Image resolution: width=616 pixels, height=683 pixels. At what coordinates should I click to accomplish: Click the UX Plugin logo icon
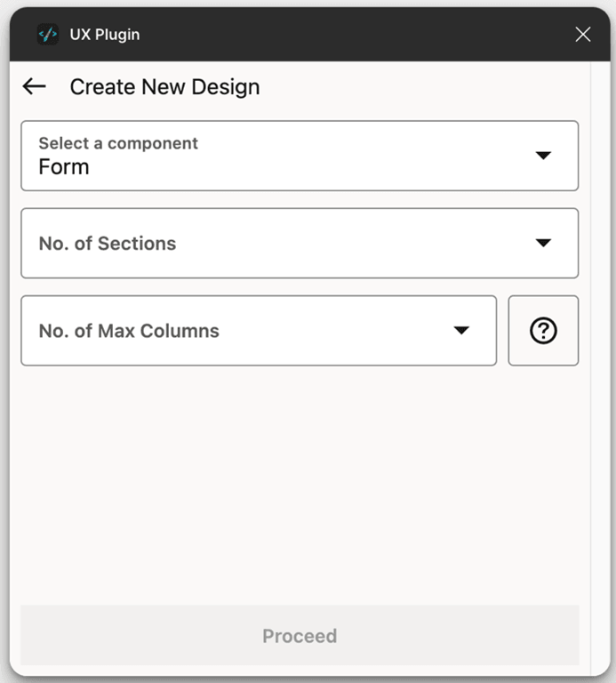[47, 35]
